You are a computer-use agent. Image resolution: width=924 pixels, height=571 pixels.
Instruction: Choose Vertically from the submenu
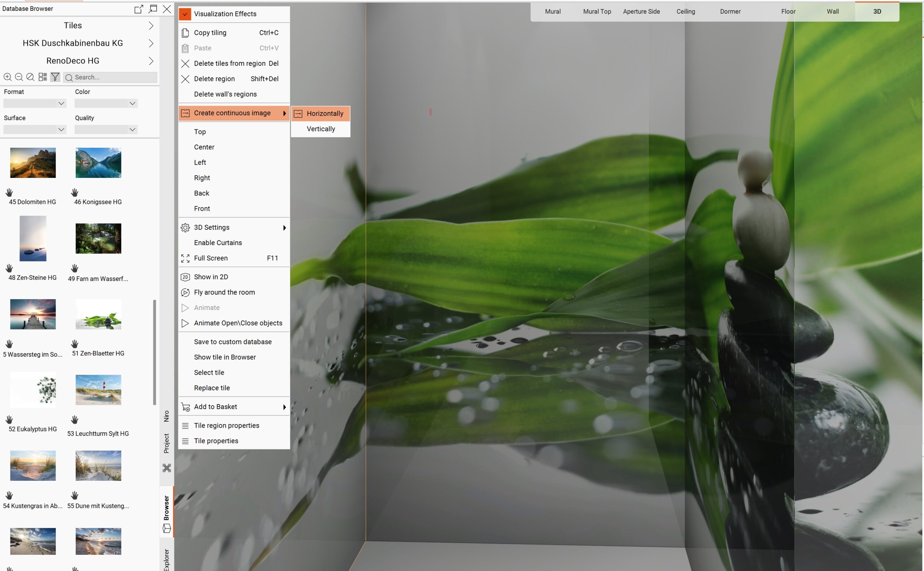click(x=321, y=129)
